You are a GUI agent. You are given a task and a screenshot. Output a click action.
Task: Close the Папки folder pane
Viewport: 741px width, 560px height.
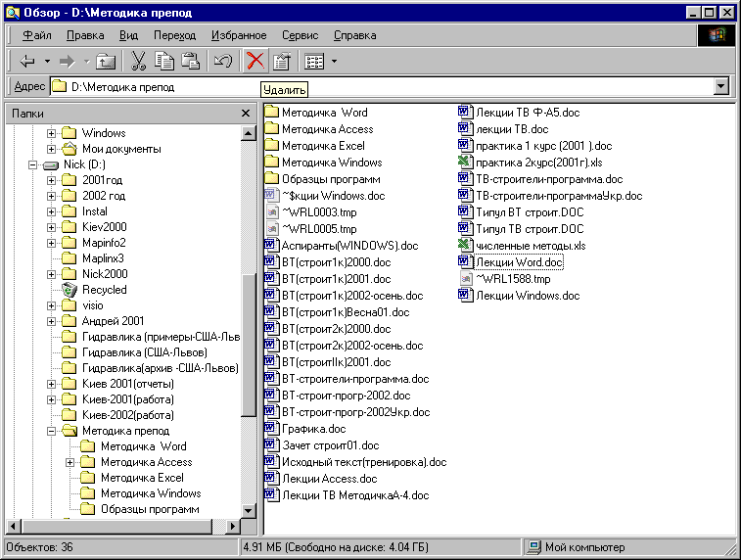tap(246, 114)
